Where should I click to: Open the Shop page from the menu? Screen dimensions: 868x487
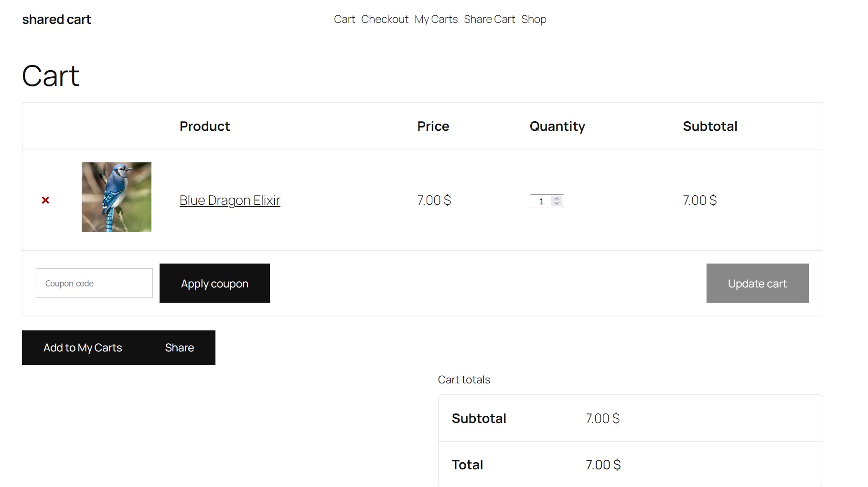tap(534, 19)
